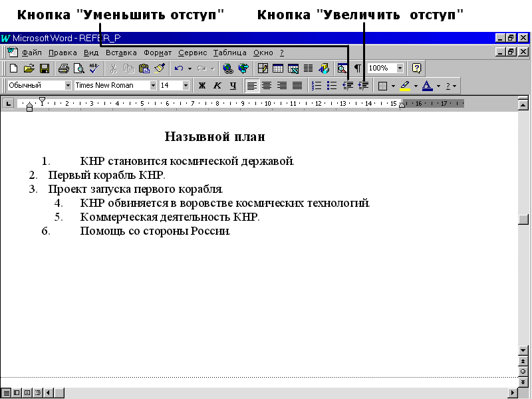The width and height of the screenshot is (532, 399).
Task: Toggle italic К formatting
Action: pos(217,86)
